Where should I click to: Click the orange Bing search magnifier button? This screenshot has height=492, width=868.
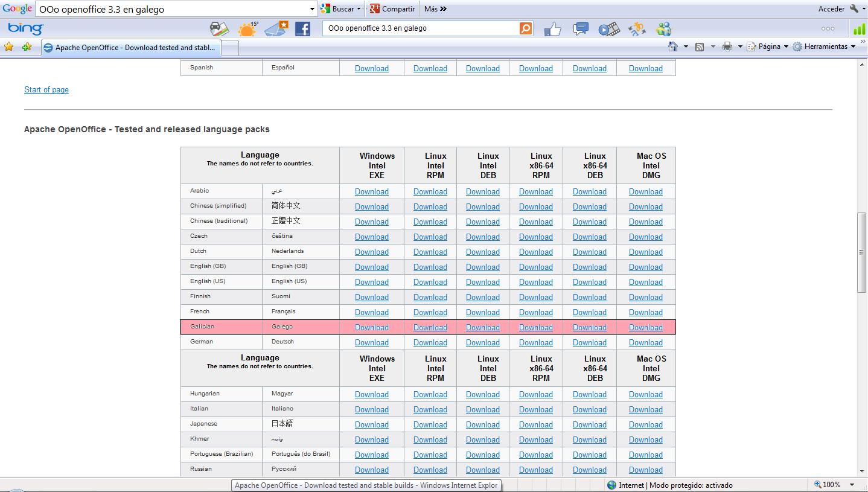(526, 28)
